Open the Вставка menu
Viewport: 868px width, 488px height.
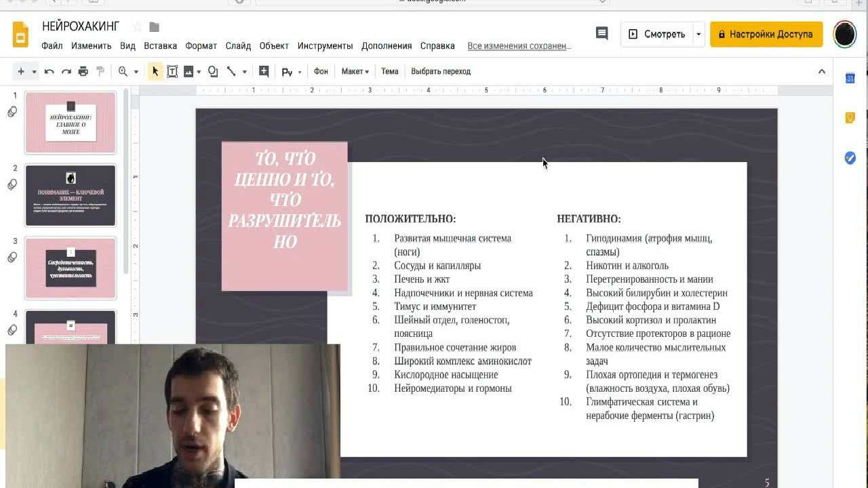pos(160,46)
